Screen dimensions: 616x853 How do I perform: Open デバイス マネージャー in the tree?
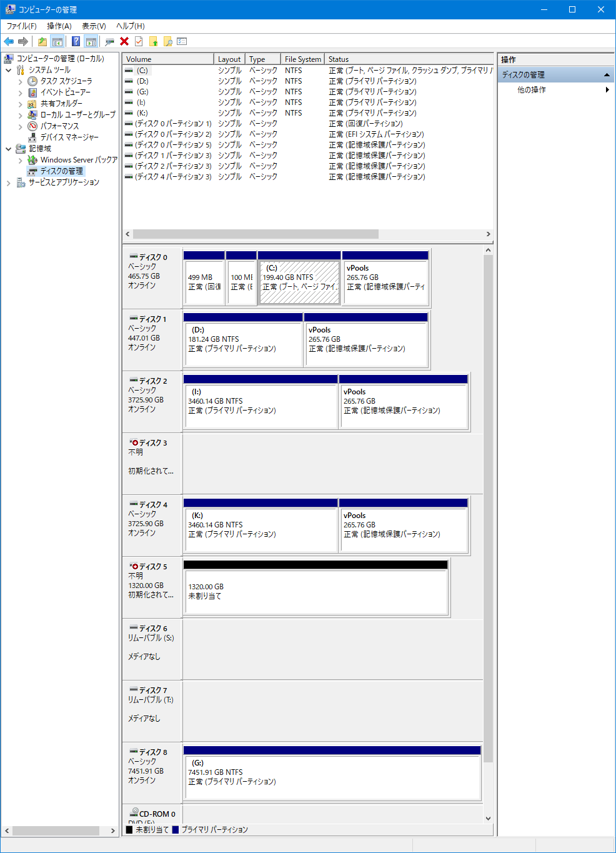69,137
